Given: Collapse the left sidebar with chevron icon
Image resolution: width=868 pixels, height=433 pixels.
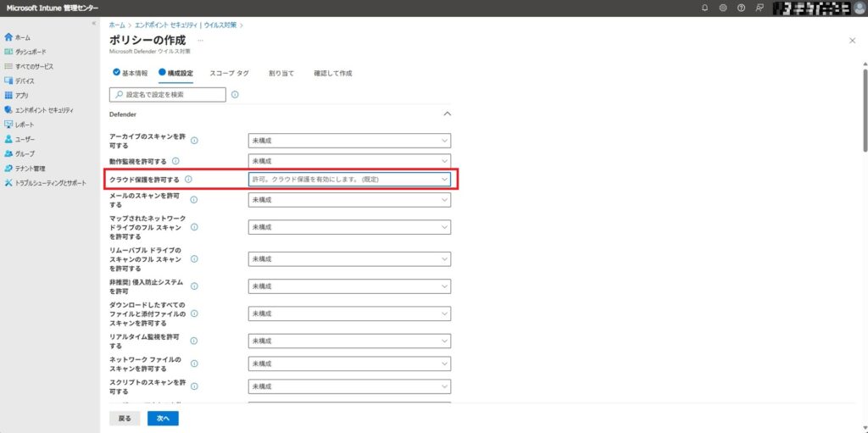Looking at the screenshot, I should click(x=93, y=23).
